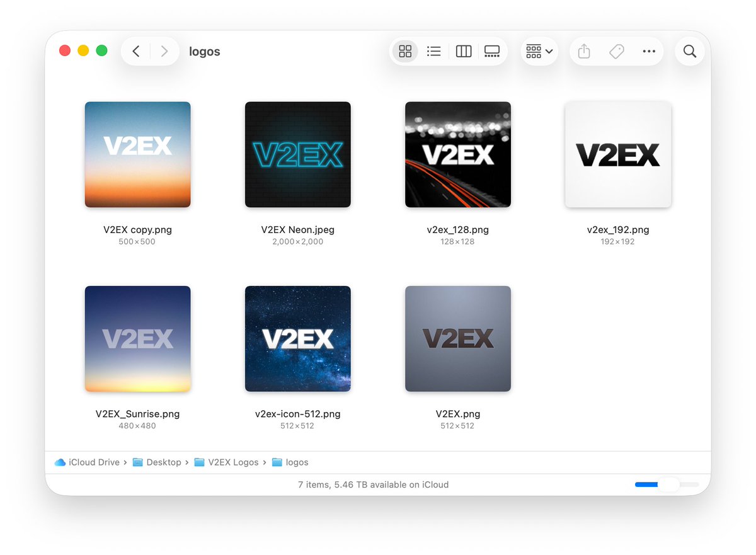Image resolution: width=756 pixels, height=555 pixels.
Task: Click the status text 7 items available
Action: click(x=373, y=485)
